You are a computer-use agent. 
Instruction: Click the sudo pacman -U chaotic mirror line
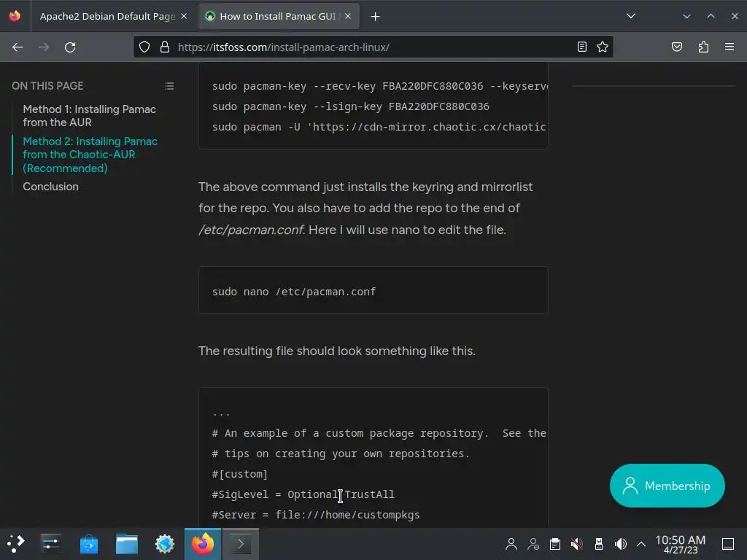click(379, 127)
